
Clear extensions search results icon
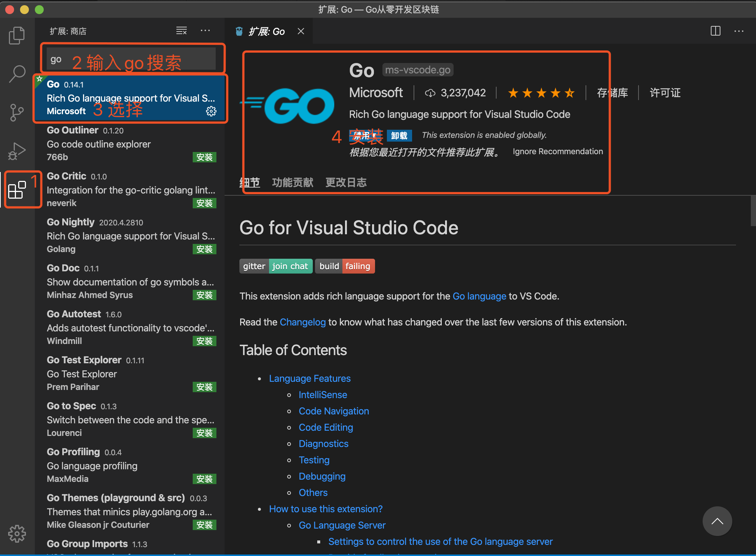point(181,31)
